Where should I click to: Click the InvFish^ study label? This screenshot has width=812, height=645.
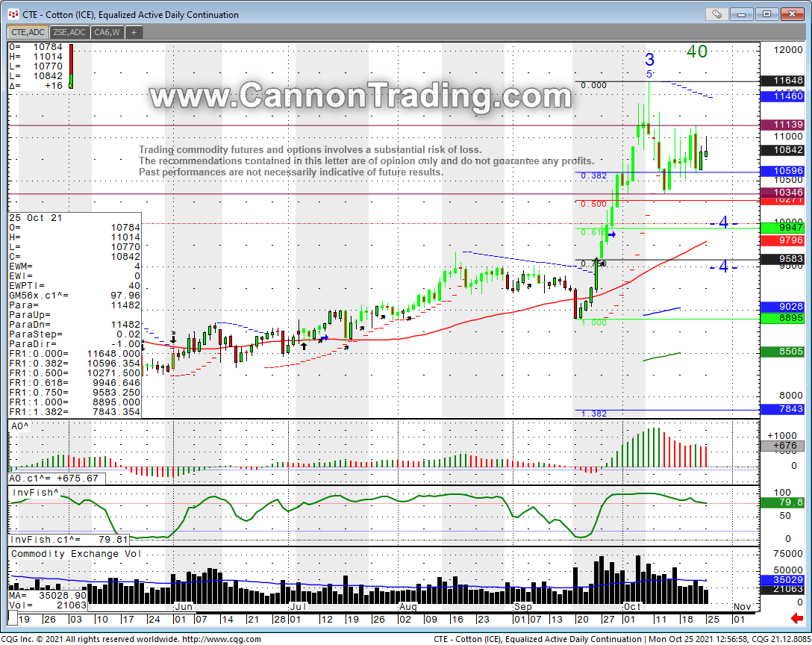click(35, 492)
